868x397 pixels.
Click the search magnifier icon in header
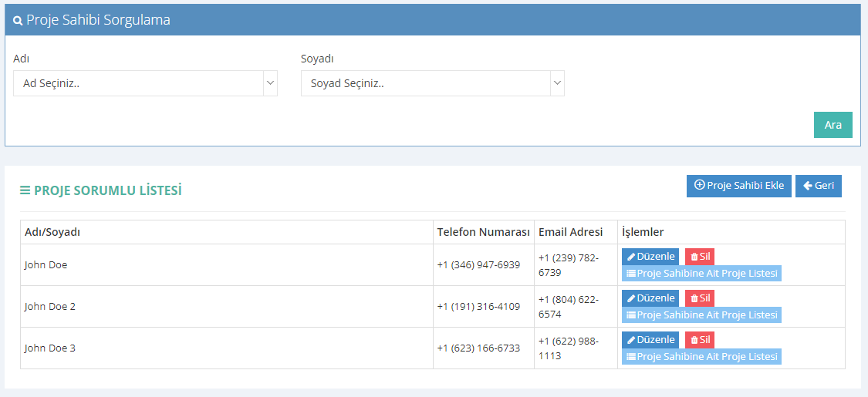(18, 21)
